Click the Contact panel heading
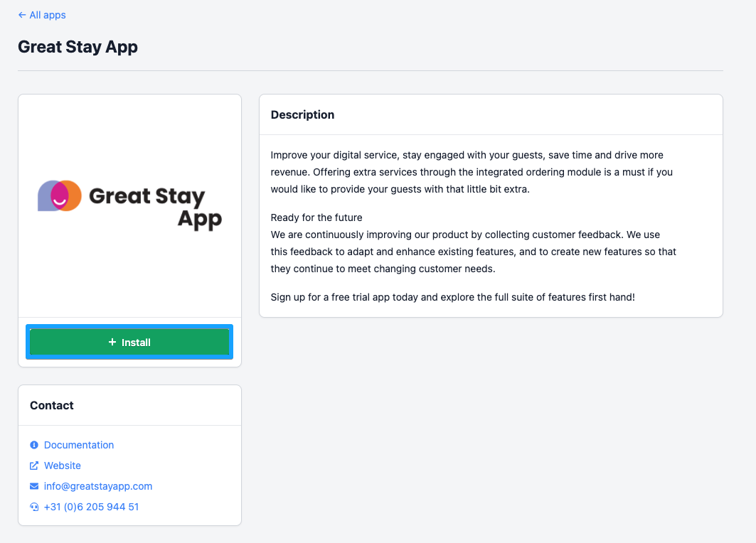Screen dimensions: 756x543 (x=52, y=405)
